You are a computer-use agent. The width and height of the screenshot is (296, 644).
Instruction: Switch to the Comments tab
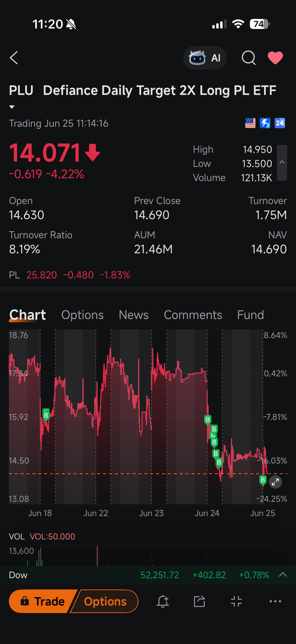[x=193, y=315]
